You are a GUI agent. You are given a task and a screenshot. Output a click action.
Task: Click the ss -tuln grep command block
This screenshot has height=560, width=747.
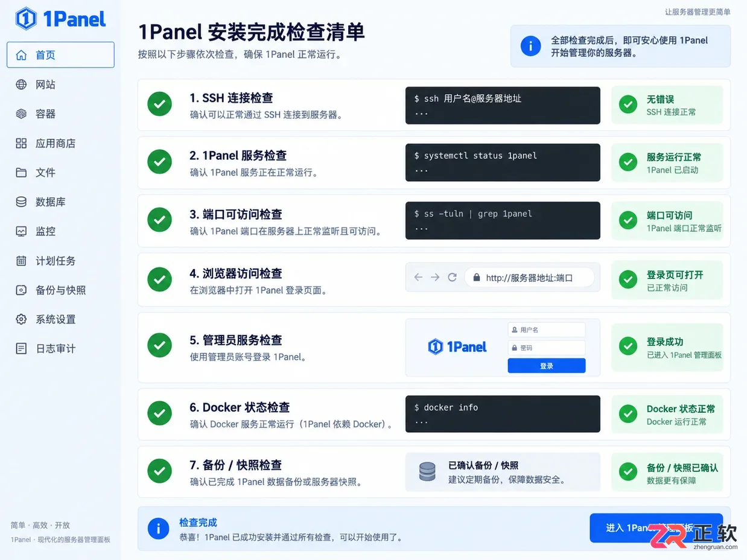[503, 220]
